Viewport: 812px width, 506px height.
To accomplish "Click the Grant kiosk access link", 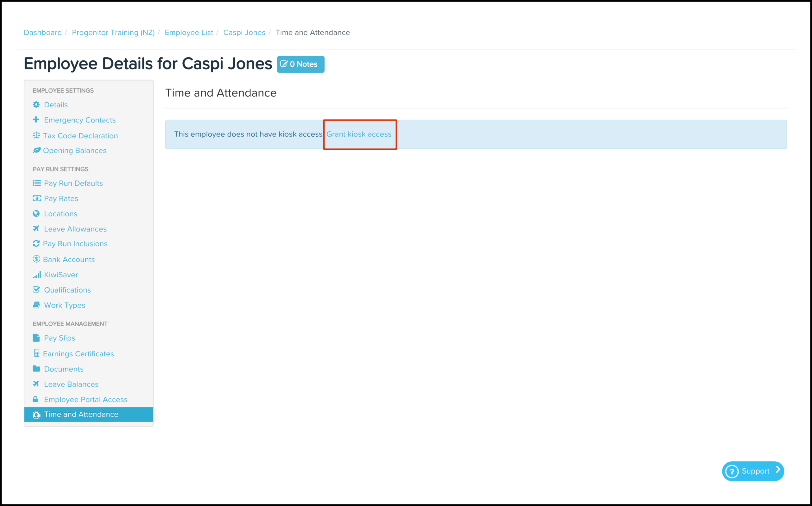I will click(359, 134).
